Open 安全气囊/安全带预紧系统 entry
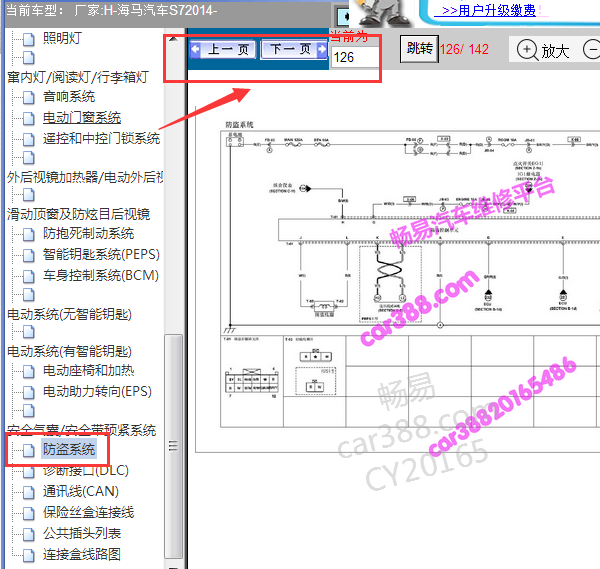The width and height of the screenshot is (600, 569). pos(82,430)
